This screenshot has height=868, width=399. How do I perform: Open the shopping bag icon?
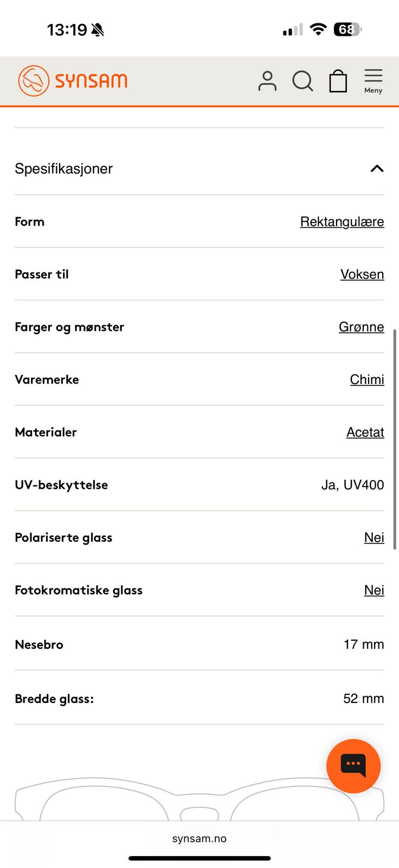click(338, 81)
